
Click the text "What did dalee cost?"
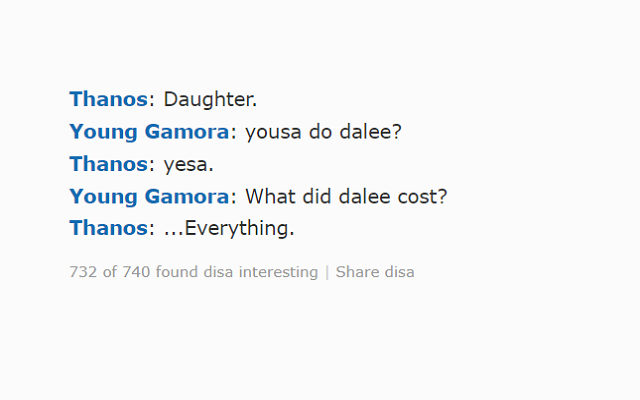346,195
